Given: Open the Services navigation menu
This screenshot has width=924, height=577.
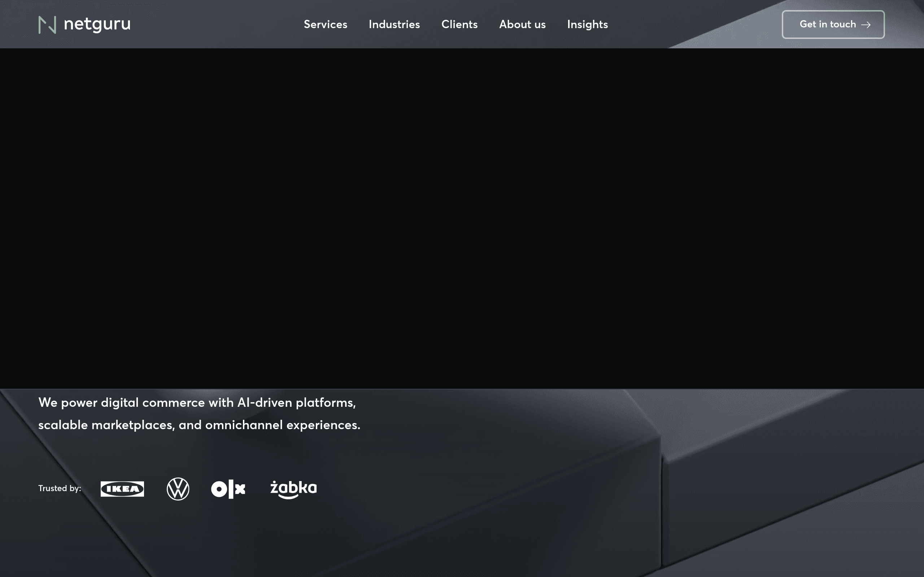Looking at the screenshot, I should pos(325,25).
